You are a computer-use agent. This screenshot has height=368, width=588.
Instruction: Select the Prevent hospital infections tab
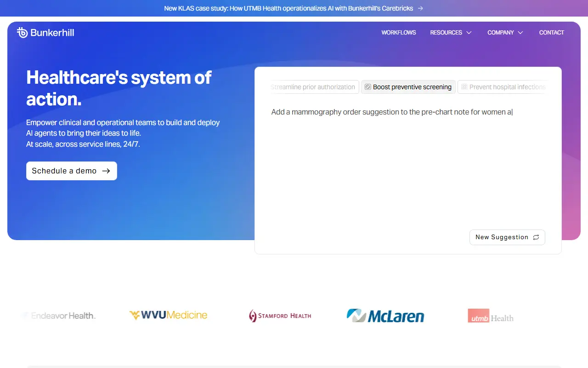(x=503, y=87)
